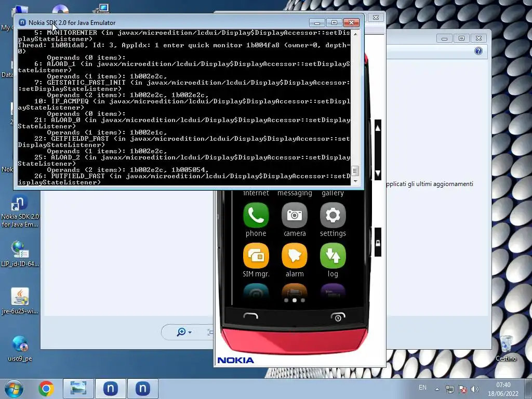Click console line "26: PUTFIELD_FAST"

pyautogui.click(x=184, y=179)
